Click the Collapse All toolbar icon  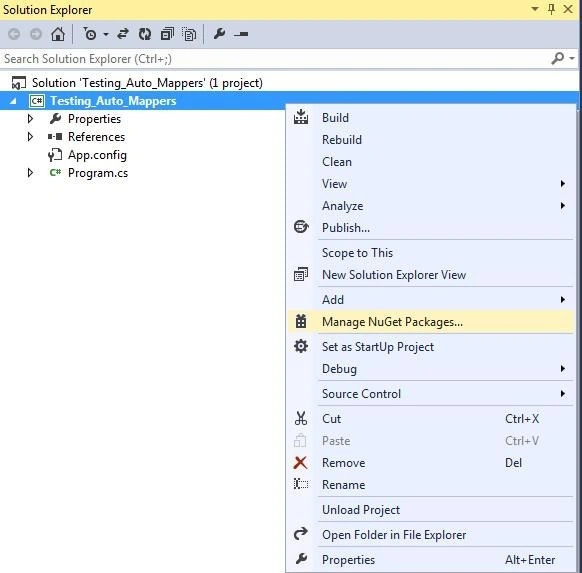[x=167, y=34]
